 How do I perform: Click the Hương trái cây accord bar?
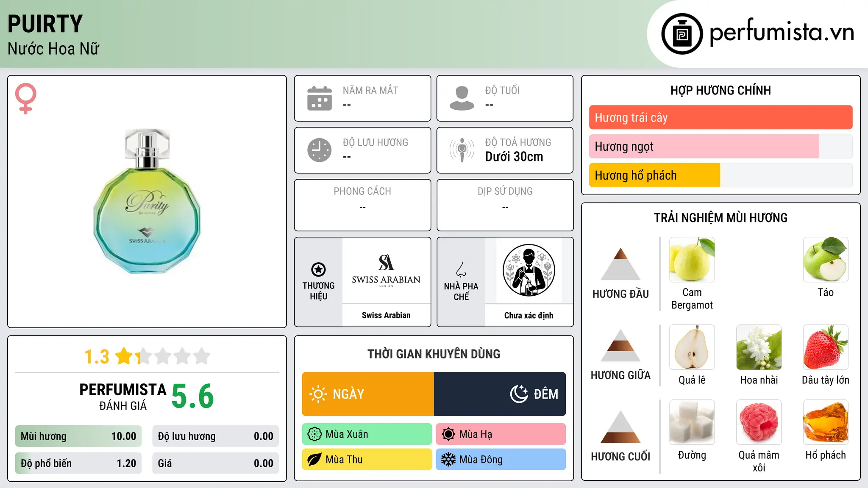721,117
